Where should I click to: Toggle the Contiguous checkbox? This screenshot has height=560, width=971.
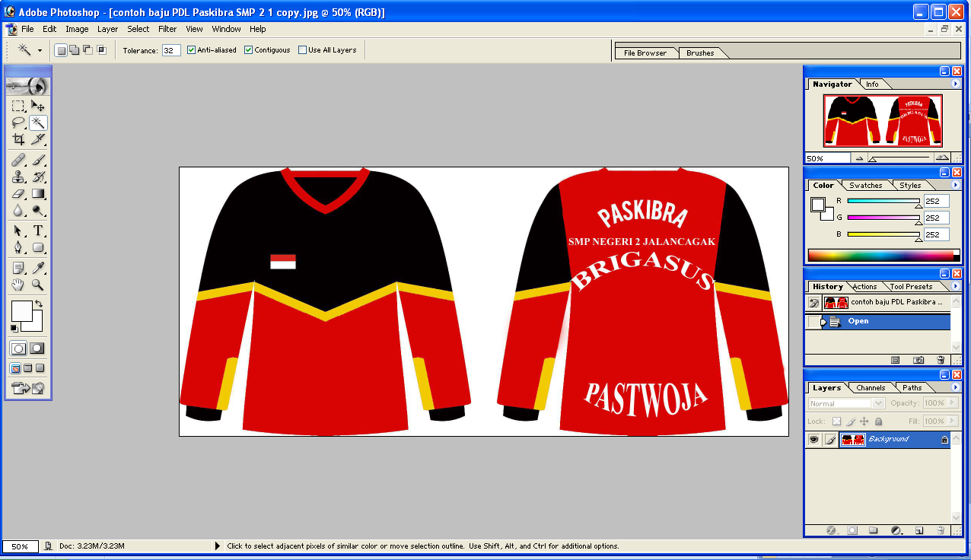tap(248, 50)
